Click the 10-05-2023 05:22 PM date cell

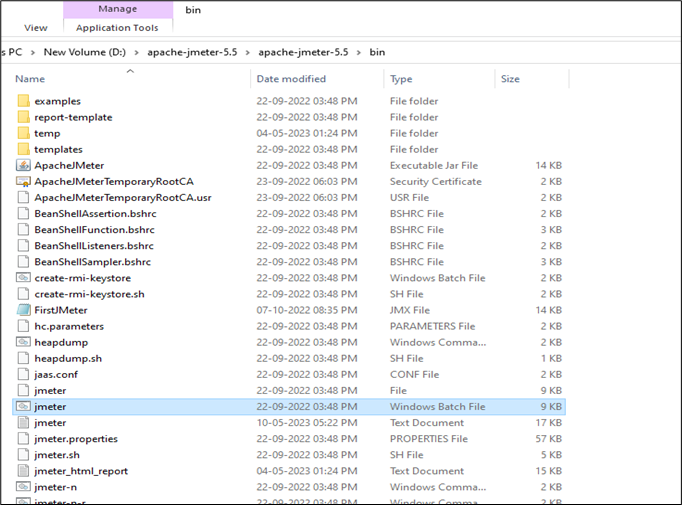point(307,423)
